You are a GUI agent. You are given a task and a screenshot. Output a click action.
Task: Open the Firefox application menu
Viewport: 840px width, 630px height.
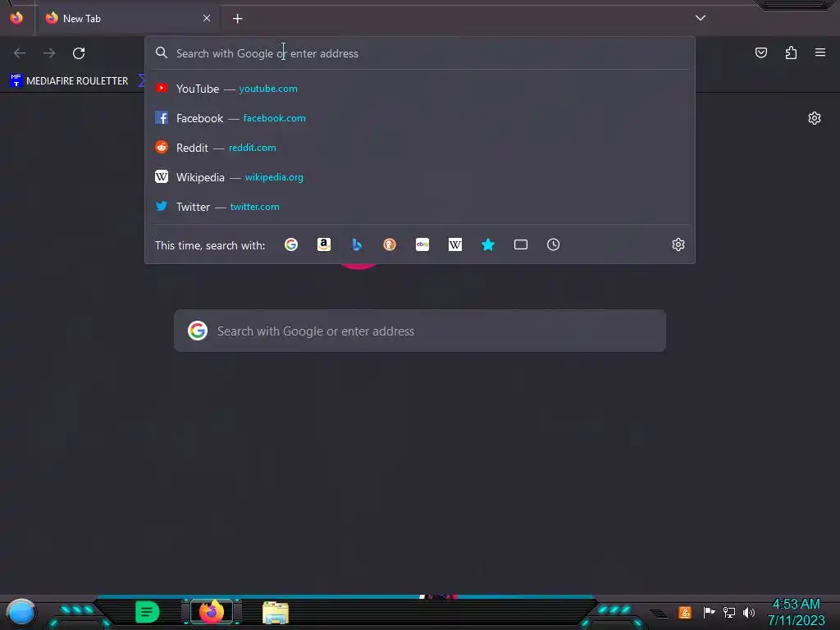pos(820,52)
